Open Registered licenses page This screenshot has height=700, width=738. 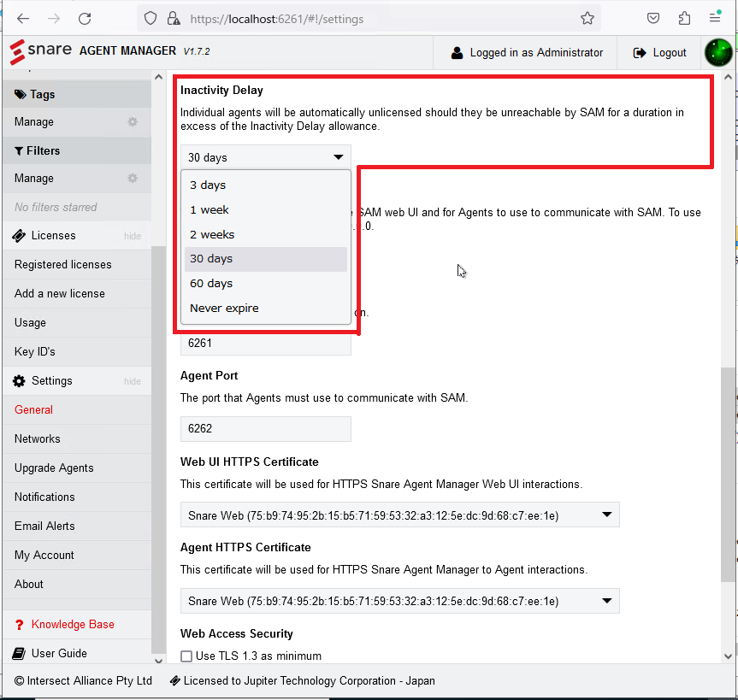[77, 265]
